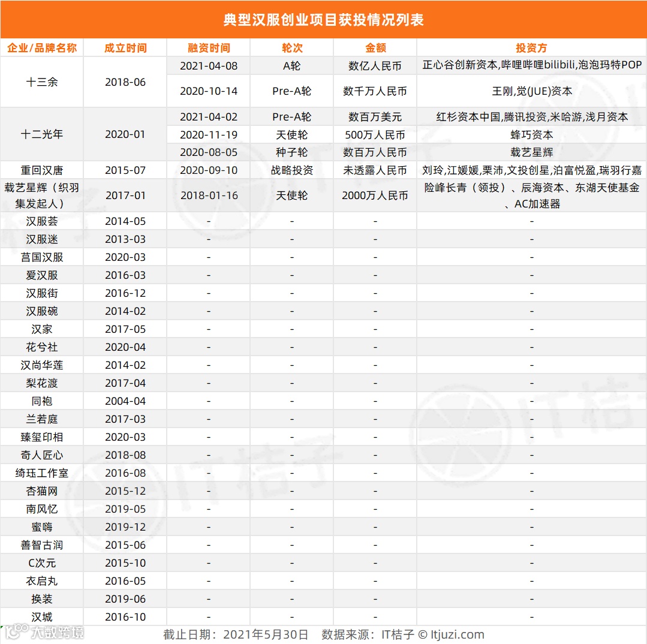Select the 绮珏工作室 brand cell
The image size is (647, 644).
click(x=42, y=473)
